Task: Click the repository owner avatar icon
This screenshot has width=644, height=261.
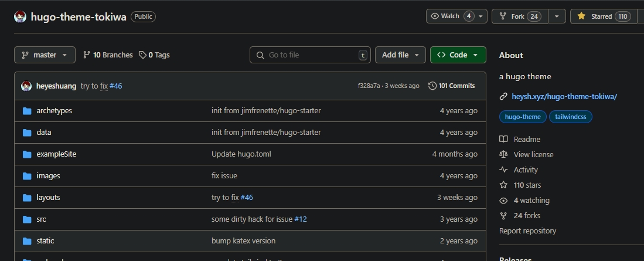Action: pyautogui.click(x=20, y=16)
